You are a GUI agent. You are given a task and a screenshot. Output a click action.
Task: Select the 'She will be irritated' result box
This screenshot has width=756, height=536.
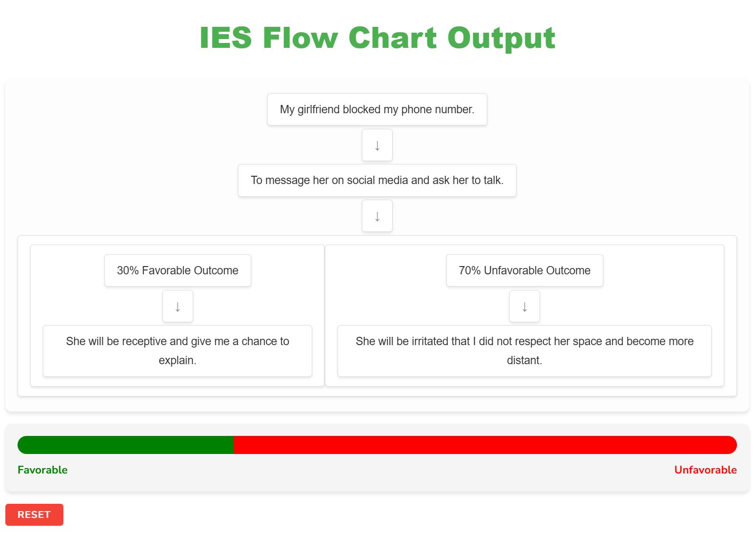[524, 350]
